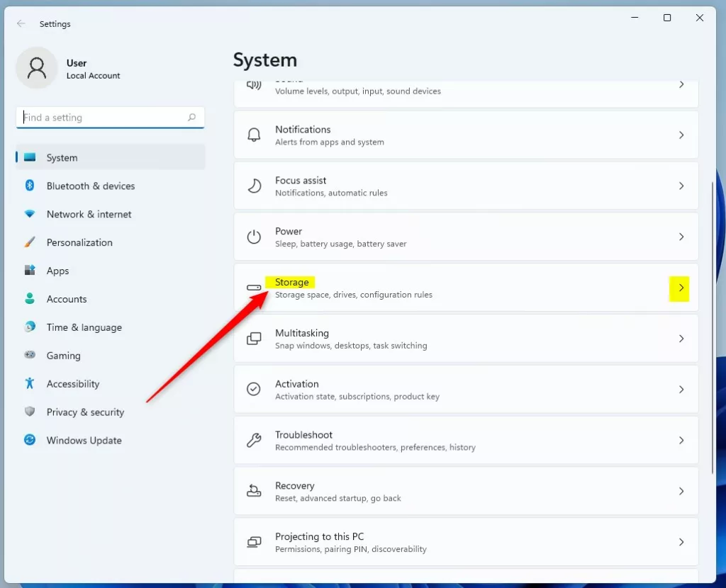Open Time & language section
726x588 pixels.
coord(110,327)
